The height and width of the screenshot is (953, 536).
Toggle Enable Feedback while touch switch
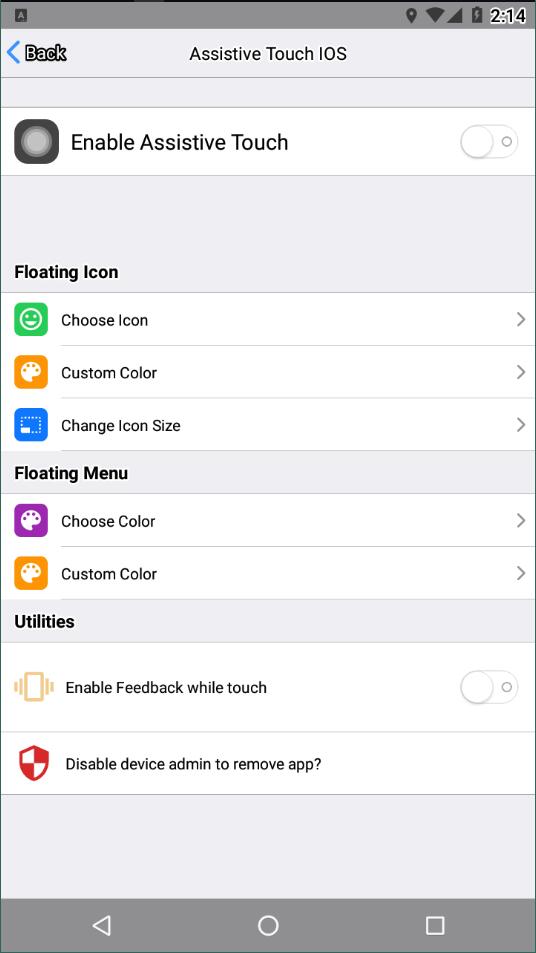point(489,687)
